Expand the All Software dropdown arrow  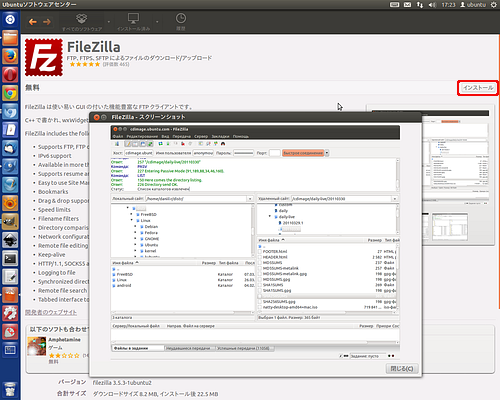tap(109, 22)
